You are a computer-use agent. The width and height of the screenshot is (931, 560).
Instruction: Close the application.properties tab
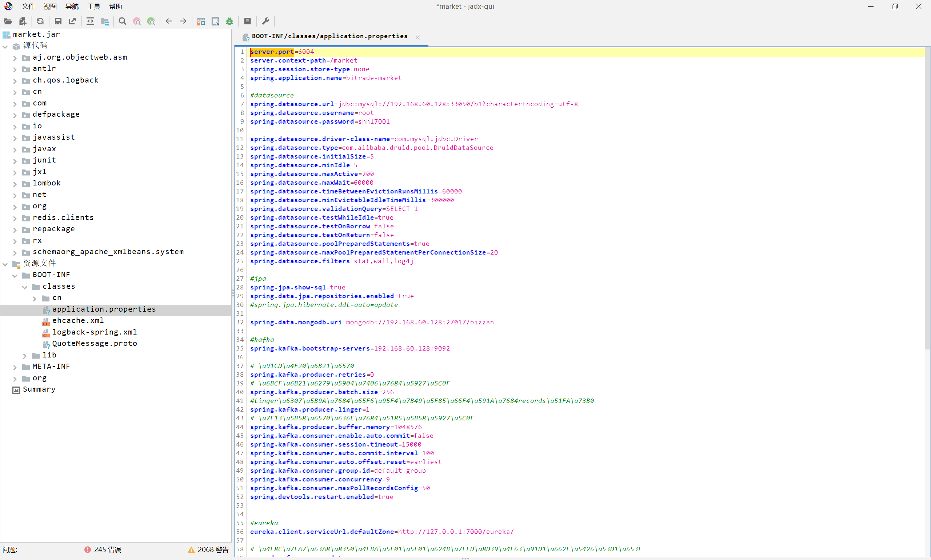(418, 37)
